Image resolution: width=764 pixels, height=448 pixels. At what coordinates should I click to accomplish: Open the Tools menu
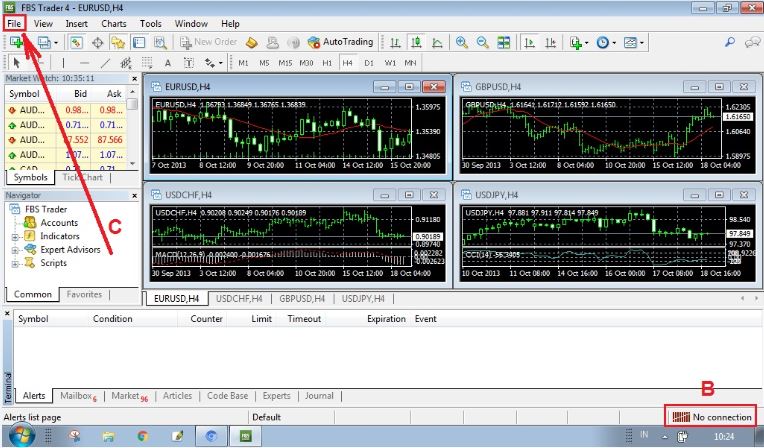pyautogui.click(x=151, y=23)
